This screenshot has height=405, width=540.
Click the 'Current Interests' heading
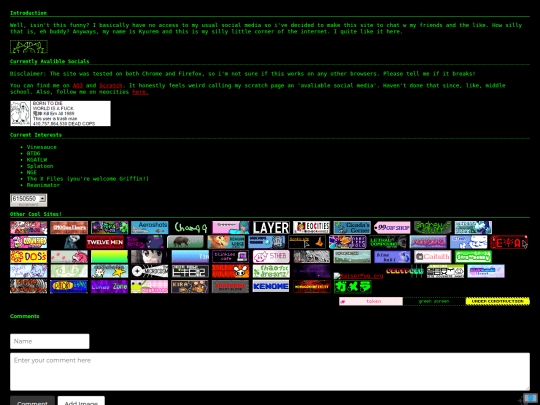point(36,135)
